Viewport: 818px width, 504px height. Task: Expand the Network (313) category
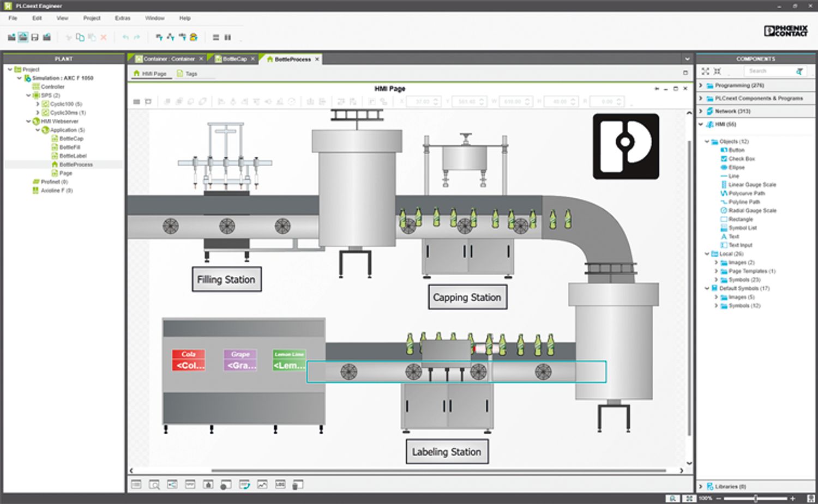701,111
